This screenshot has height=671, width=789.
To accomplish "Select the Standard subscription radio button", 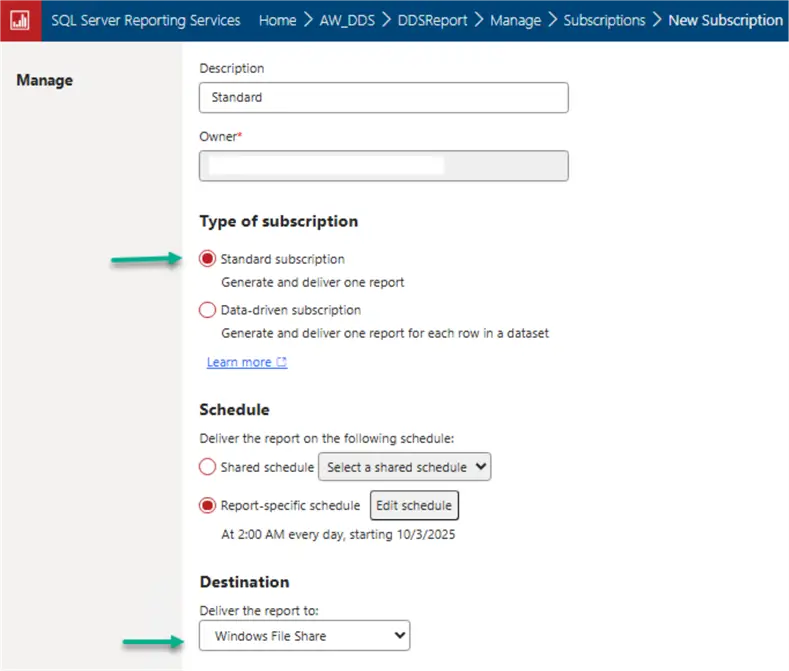I will point(208,259).
